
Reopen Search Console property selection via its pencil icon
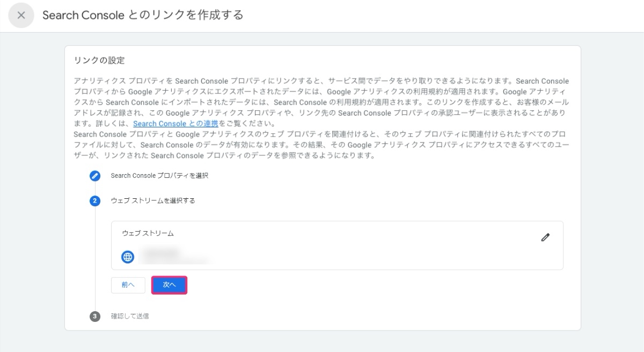[95, 175]
